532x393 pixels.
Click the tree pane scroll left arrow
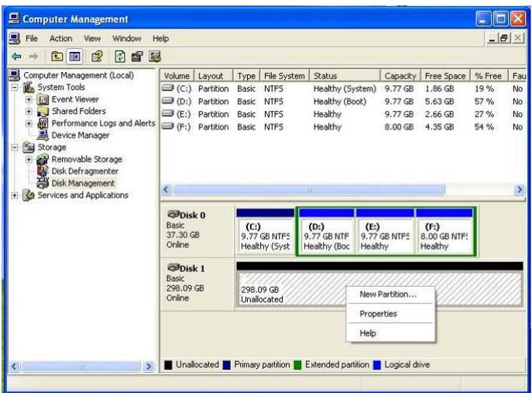click(x=14, y=366)
